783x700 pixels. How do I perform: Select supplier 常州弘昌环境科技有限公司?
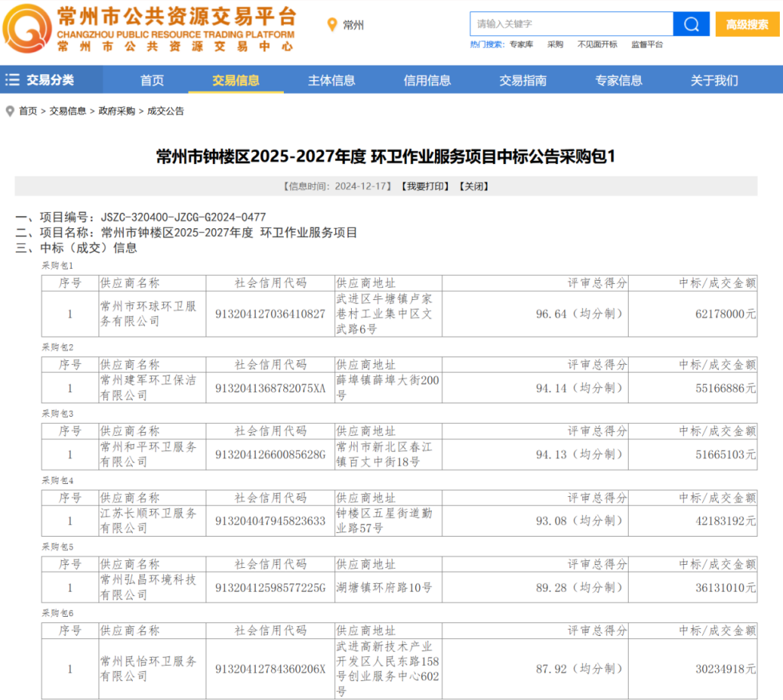coord(148,587)
